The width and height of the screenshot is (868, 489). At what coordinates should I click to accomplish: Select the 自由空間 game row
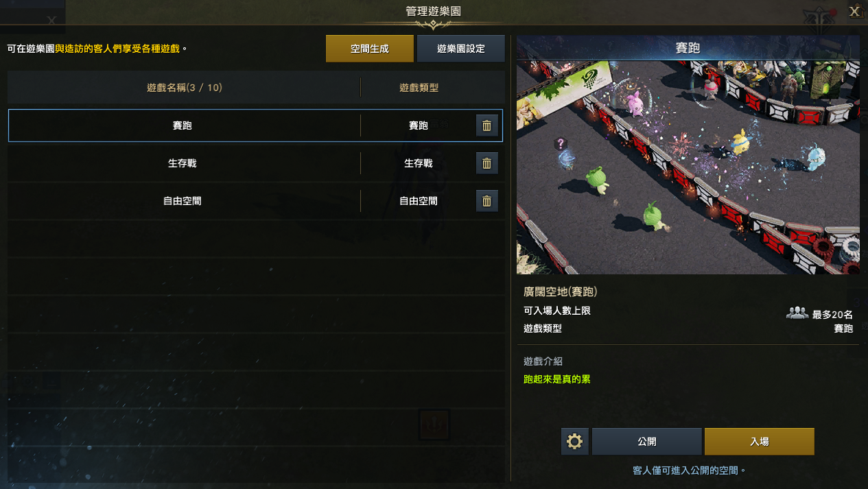pyautogui.click(x=255, y=201)
